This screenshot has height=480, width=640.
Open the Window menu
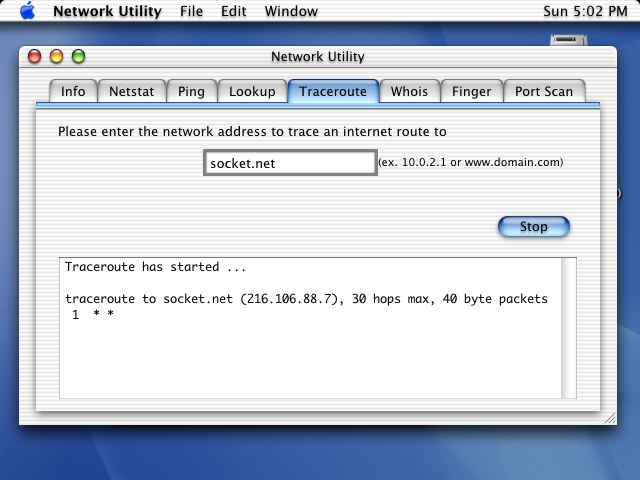(291, 11)
